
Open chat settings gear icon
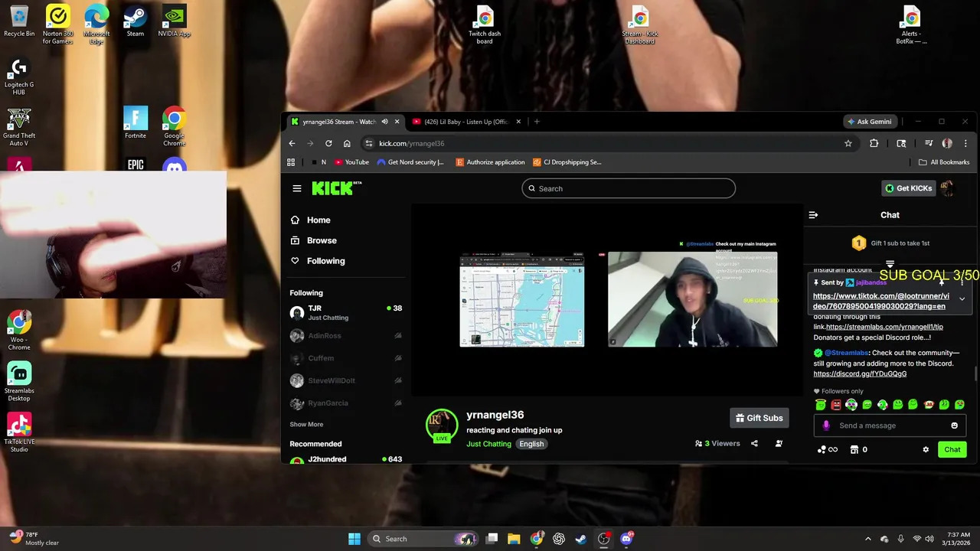926,449
